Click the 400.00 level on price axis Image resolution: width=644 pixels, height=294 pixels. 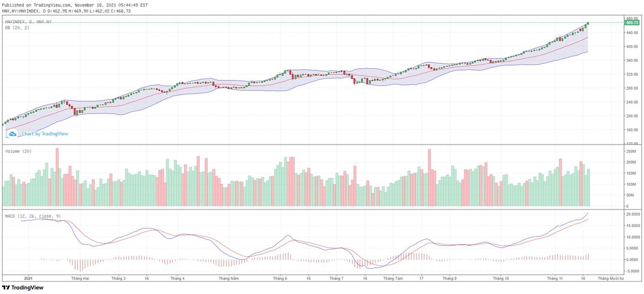click(x=631, y=47)
